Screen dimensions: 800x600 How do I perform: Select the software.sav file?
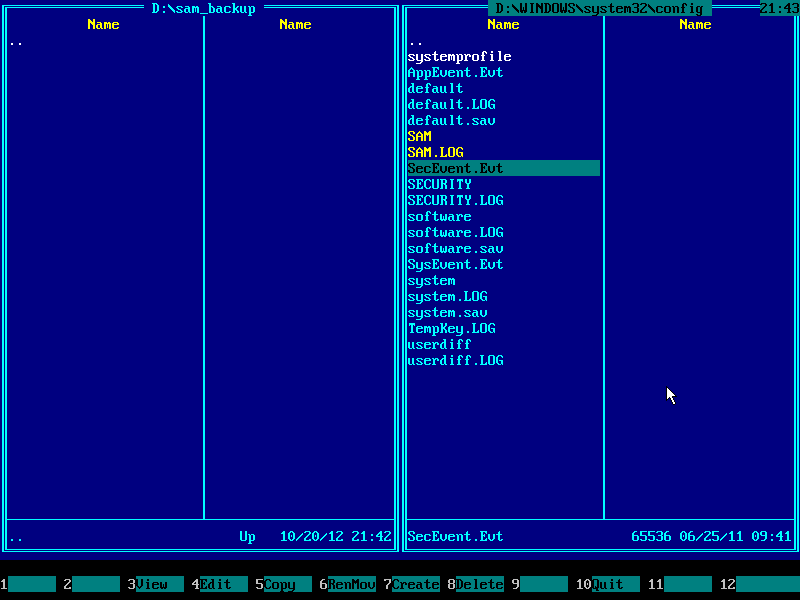pos(455,248)
